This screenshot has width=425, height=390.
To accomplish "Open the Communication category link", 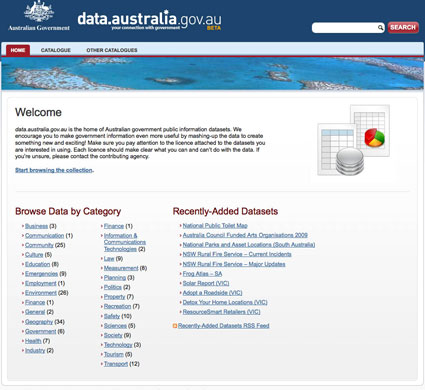I will (x=44, y=236).
